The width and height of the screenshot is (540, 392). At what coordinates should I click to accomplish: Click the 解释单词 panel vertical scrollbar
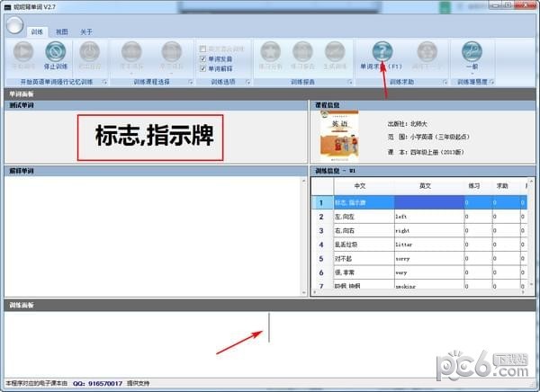click(304, 236)
